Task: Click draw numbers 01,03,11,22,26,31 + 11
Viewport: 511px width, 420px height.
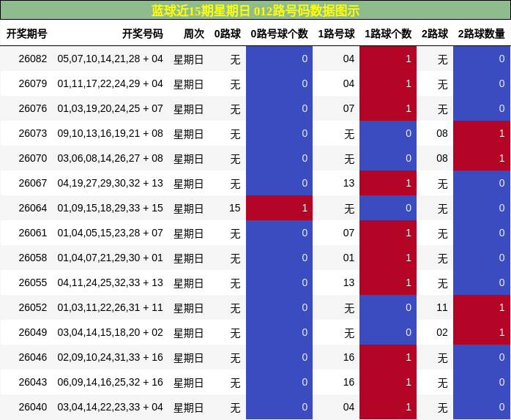Action: tap(110, 307)
